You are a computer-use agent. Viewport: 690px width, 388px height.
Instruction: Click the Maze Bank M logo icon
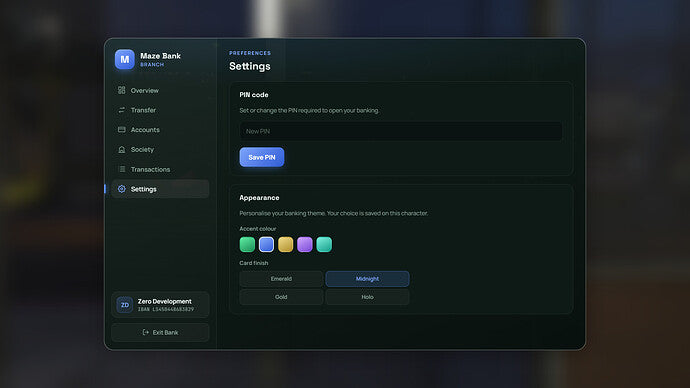(x=125, y=59)
